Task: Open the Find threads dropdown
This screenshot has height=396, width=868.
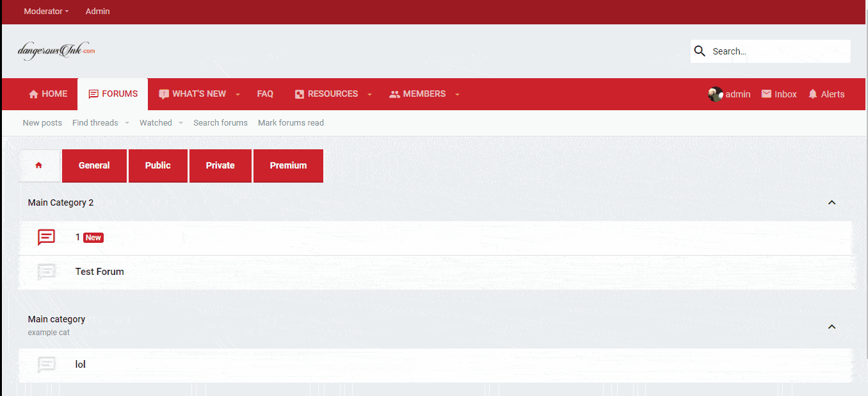Action: point(127,123)
